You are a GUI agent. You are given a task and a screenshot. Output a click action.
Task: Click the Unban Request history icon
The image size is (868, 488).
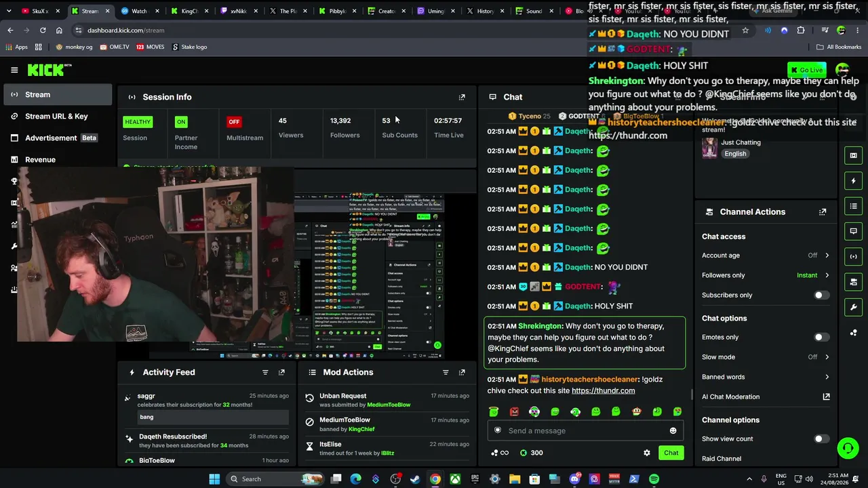(310, 398)
